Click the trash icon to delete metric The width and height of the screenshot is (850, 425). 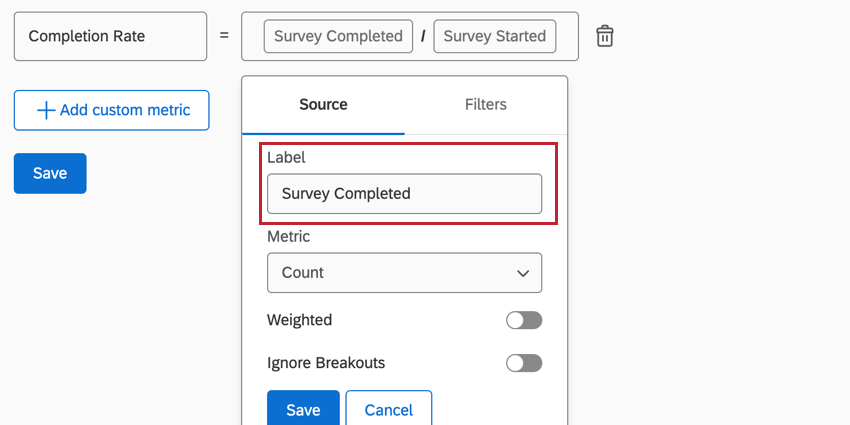point(605,36)
